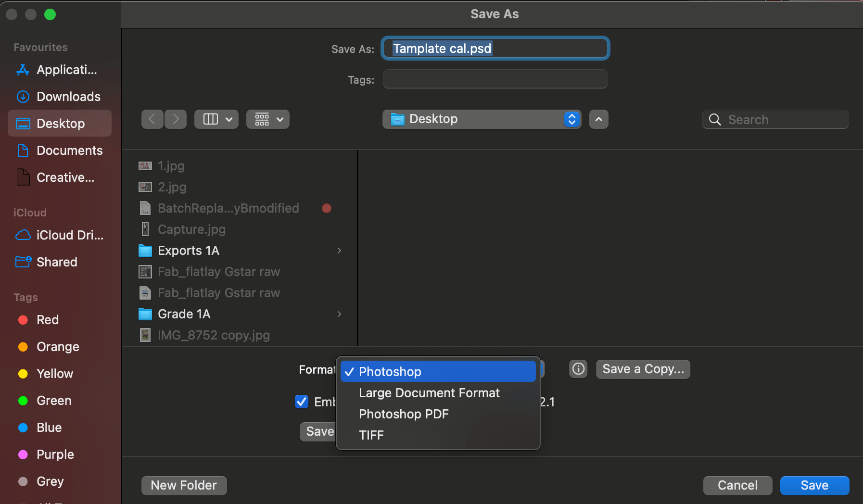
Task: Select Photoshop PDF from the format menu
Action: (x=404, y=414)
